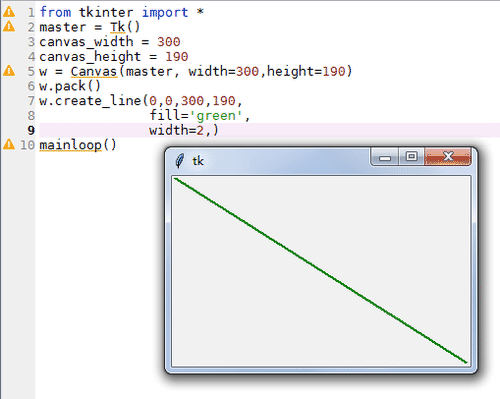The image size is (500, 399).
Task: Click the value 190 on line 4
Action: (x=177, y=57)
